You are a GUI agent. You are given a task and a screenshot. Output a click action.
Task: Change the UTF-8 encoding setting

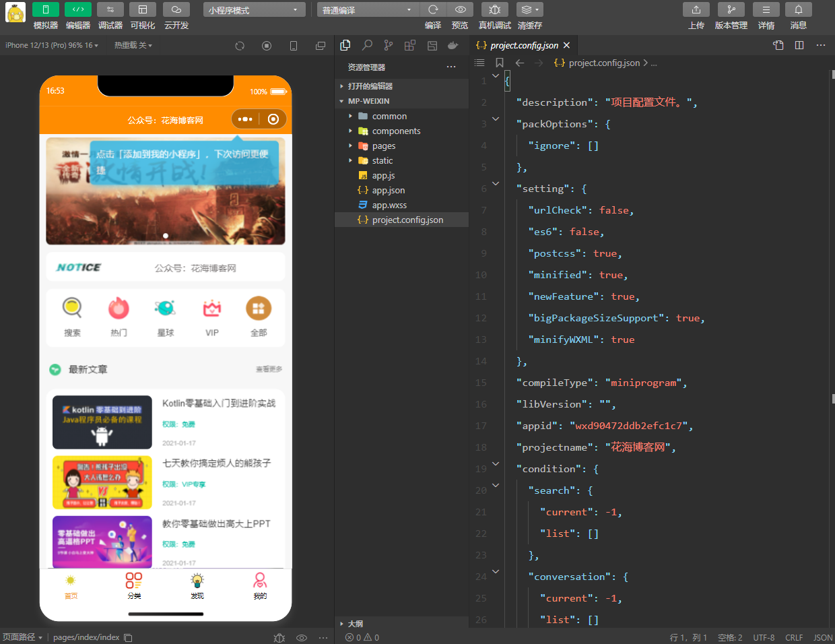point(764,637)
